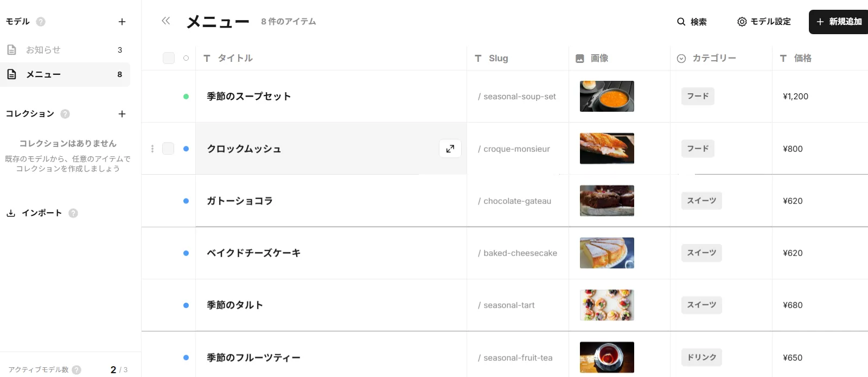Open the status filter circle in the header
This screenshot has height=377, width=868.
click(186, 57)
